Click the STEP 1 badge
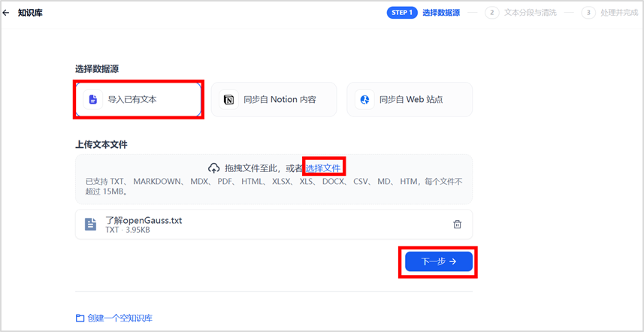Image resolution: width=644 pixels, height=332 pixels. point(401,13)
